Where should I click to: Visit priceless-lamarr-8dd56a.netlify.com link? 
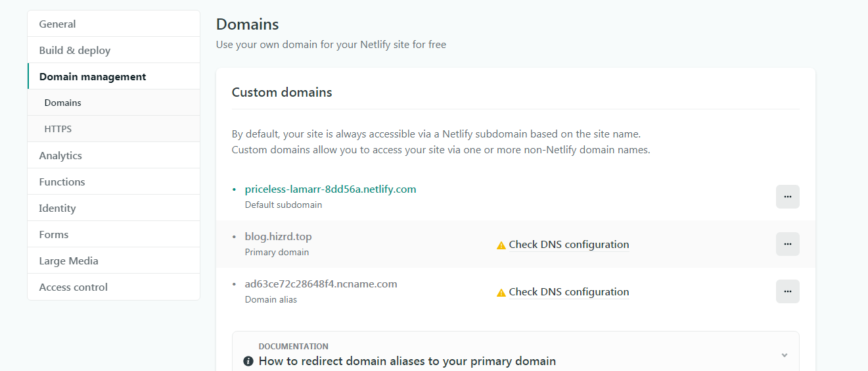tap(331, 189)
